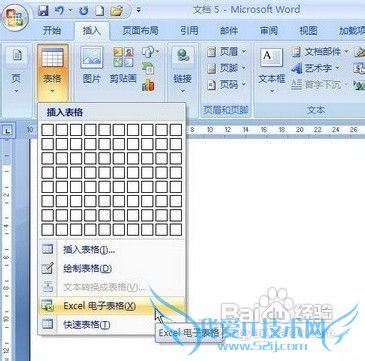Switch to 开始 tab

point(52,31)
